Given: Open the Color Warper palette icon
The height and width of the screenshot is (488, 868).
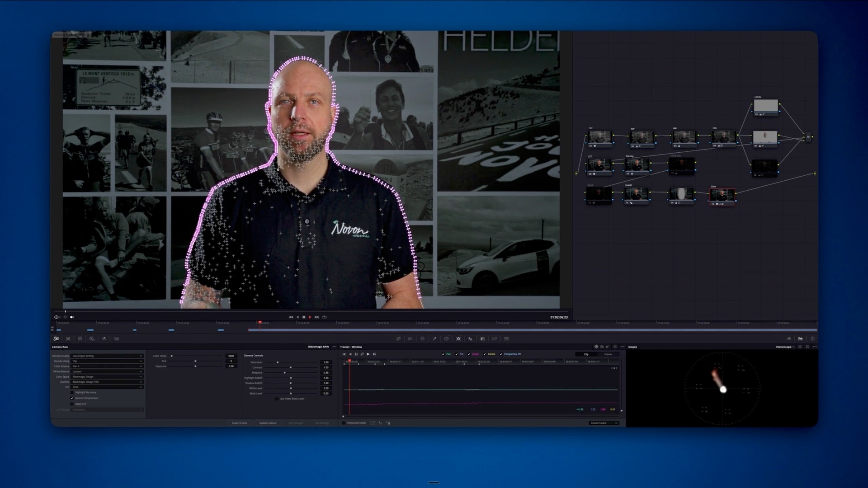Looking at the screenshot, I should 422,338.
